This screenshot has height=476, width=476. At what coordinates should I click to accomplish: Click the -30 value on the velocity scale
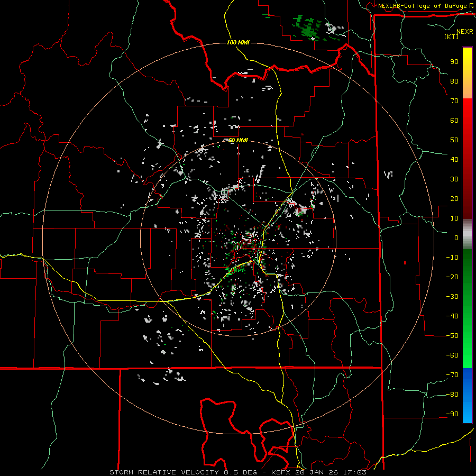tap(452, 297)
